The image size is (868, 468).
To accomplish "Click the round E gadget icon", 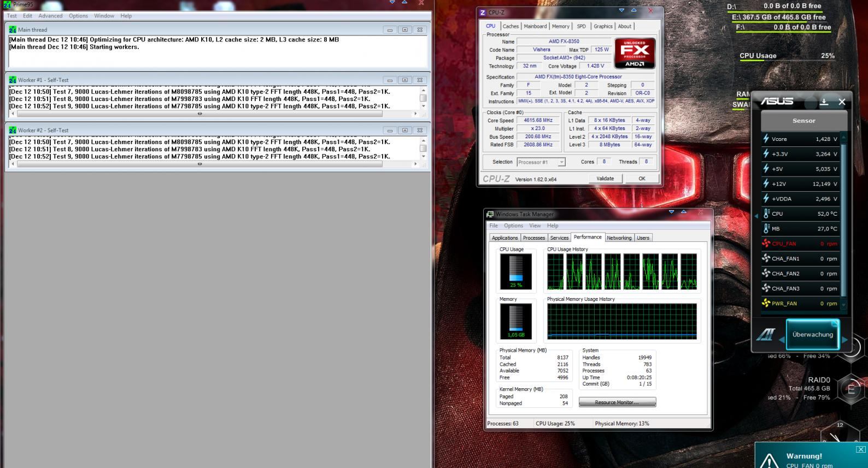I will pyautogui.click(x=851, y=389).
